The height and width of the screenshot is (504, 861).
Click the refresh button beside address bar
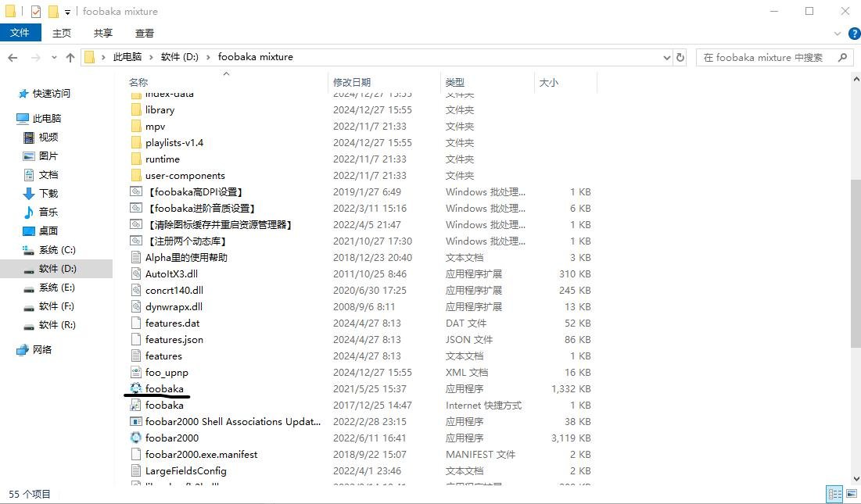680,57
